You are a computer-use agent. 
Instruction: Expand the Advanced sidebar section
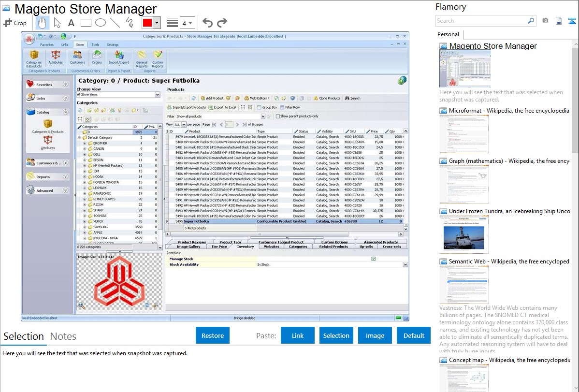tap(65, 190)
